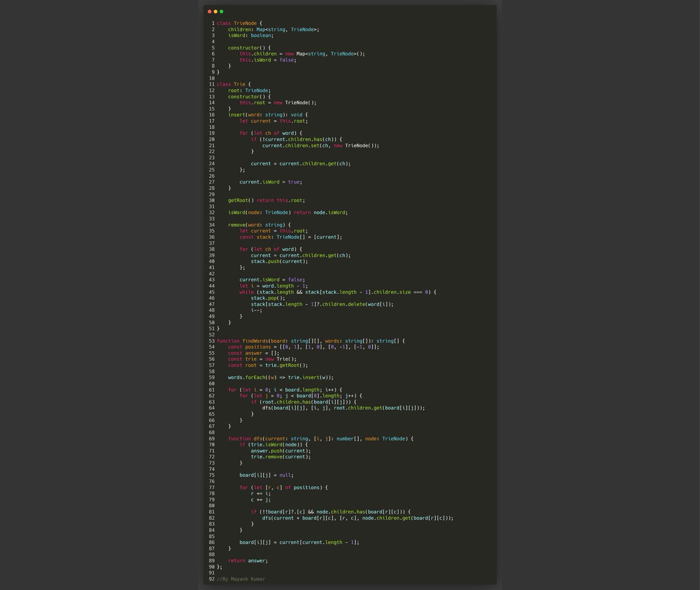This screenshot has width=700, height=590.
Task: Click the "function dfs(current: string..." signature
Action: point(321,438)
